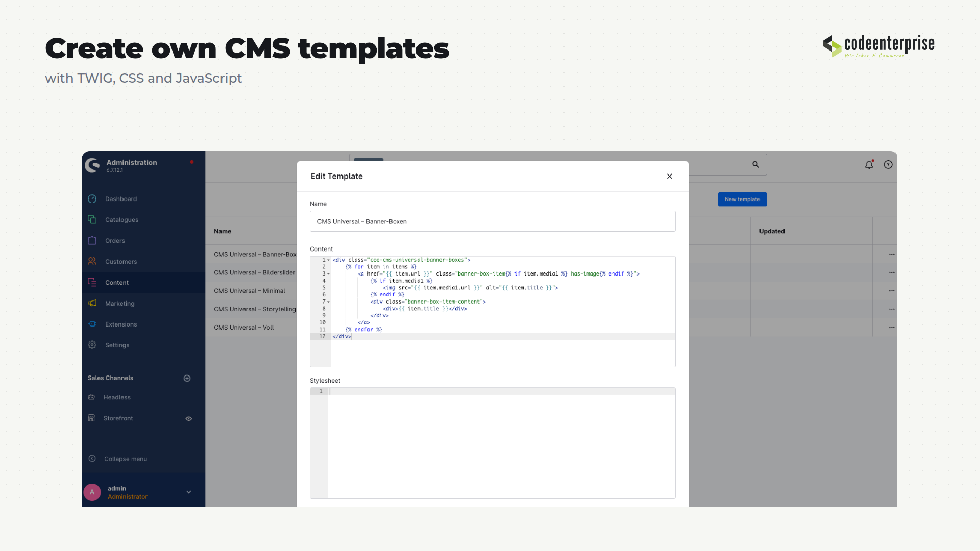The image size is (980, 551).
Task: Open actions menu for Minimal row
Action: click(x=892, y=291)
